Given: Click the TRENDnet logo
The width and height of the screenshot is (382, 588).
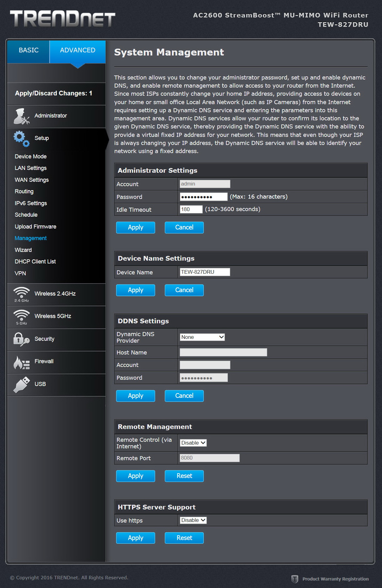Looking at the screenshot, I should click(x=63, y=18).
